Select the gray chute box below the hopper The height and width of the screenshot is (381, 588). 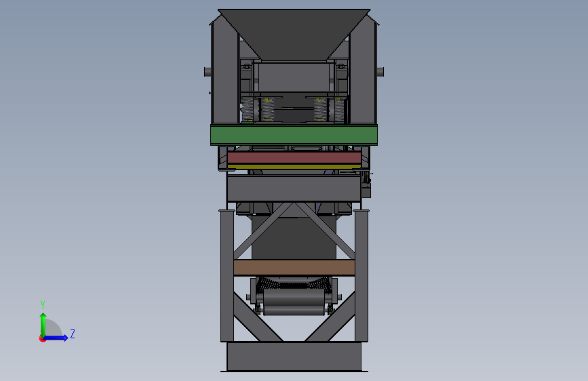coord(294,77)
